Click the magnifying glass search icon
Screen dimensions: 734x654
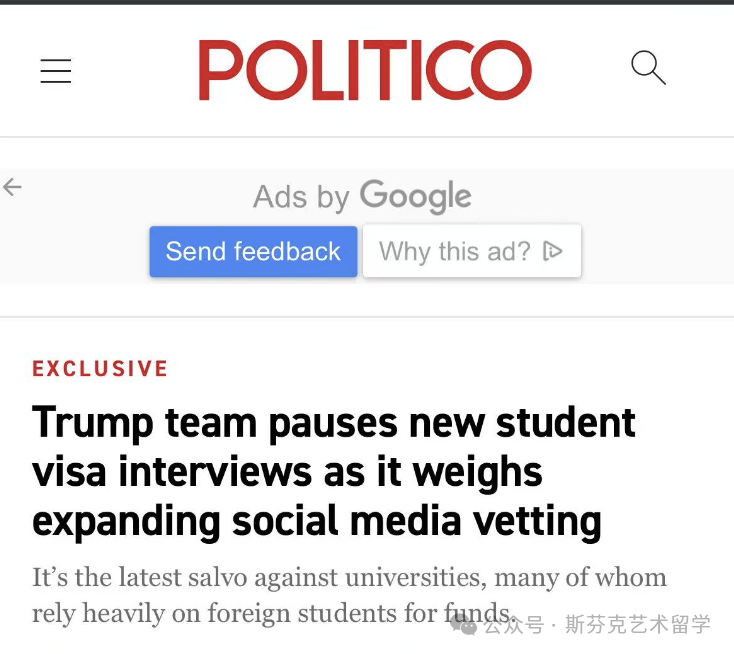click(648, 68)
